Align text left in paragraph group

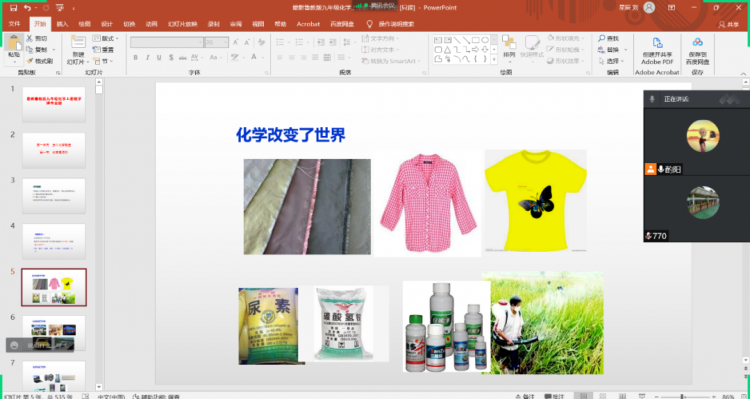click(279, 57)
